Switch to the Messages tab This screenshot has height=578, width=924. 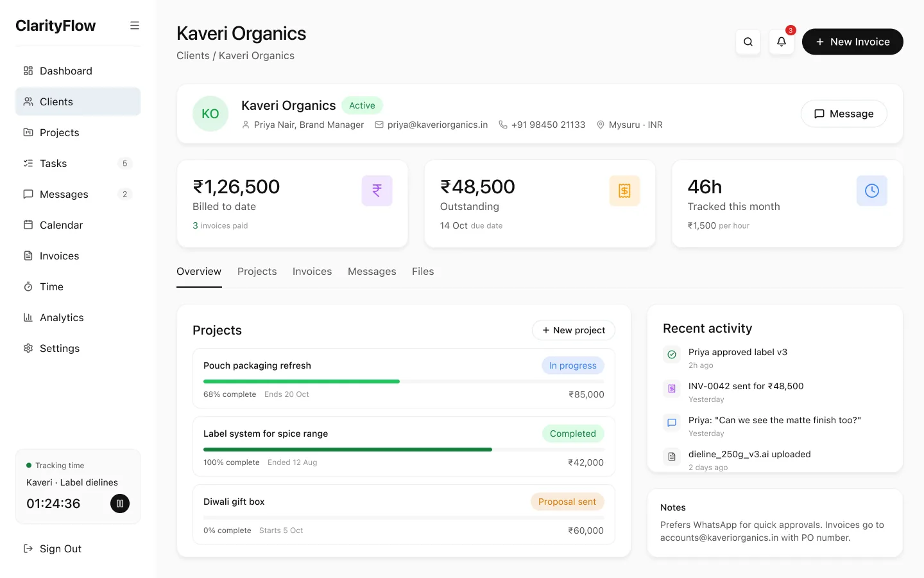point(372,272)
